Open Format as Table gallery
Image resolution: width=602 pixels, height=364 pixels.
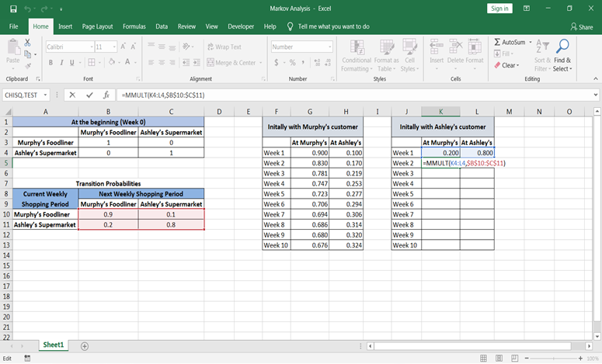tap(386, 56)
